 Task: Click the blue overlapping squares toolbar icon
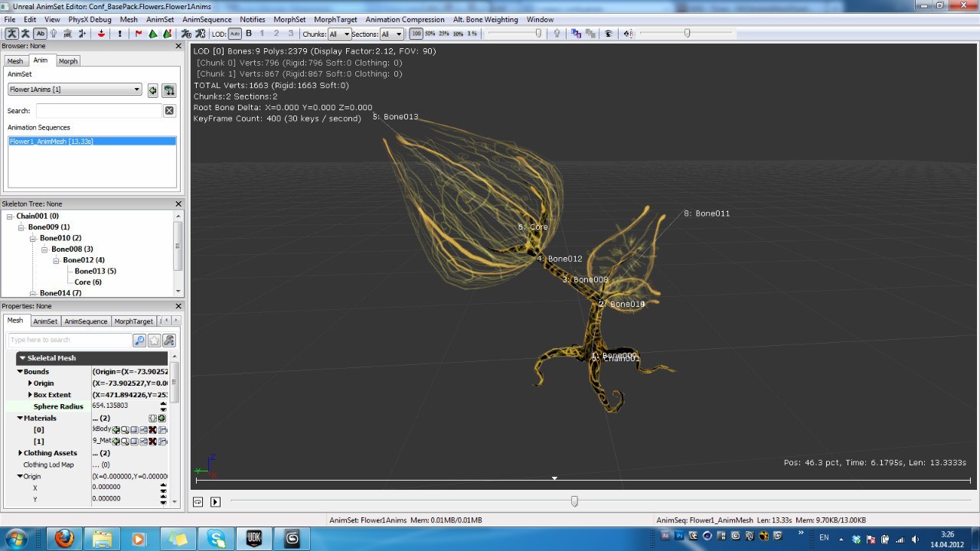[577, 34]
